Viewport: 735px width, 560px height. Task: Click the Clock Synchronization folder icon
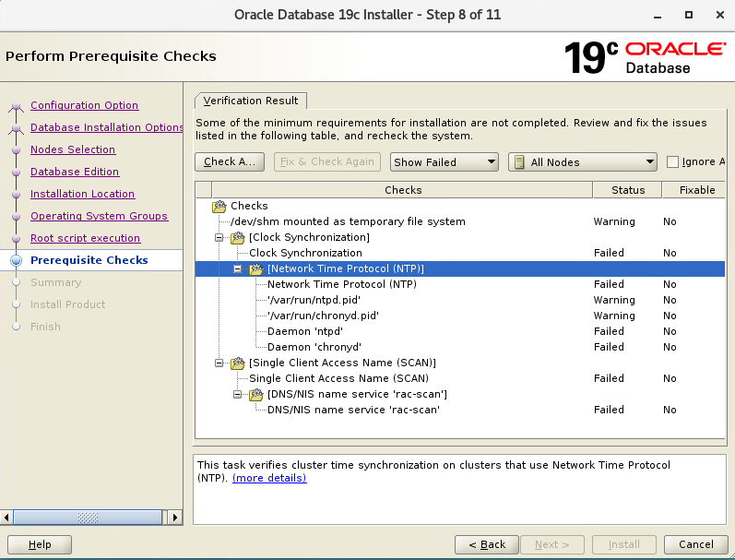tap(238, 238)
